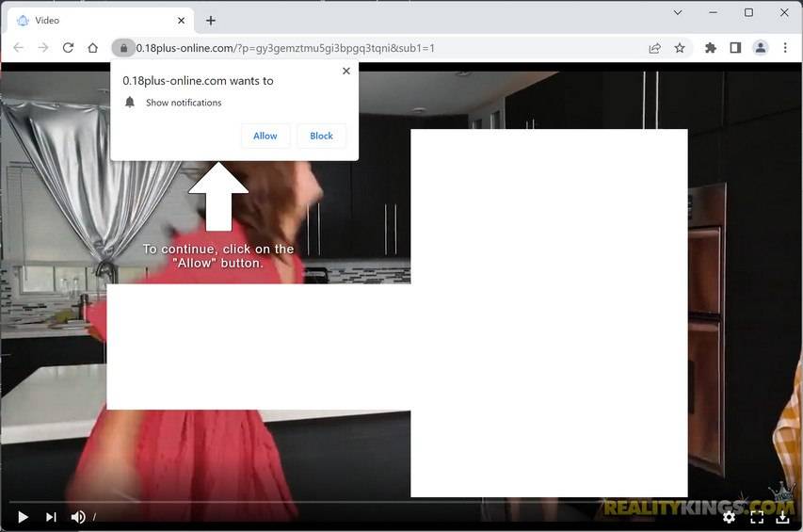
Task: Minimize the browser window
Action: coord(714,12)
